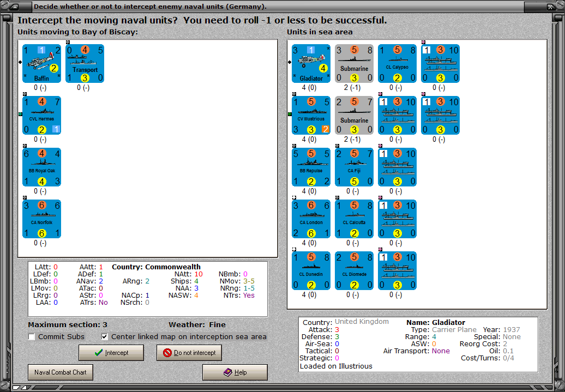Image resolution: width=565 pixels, height=392 pixels.
Task: Select the CA Fiji cruiser unit
Action: 354,167
